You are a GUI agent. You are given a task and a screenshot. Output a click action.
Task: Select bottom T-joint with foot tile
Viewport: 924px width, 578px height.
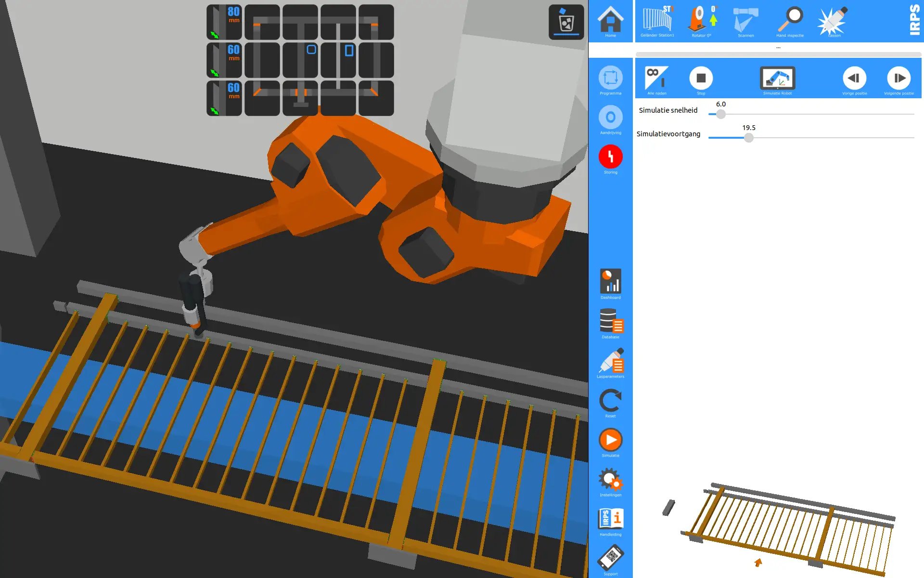pos(300,98)
